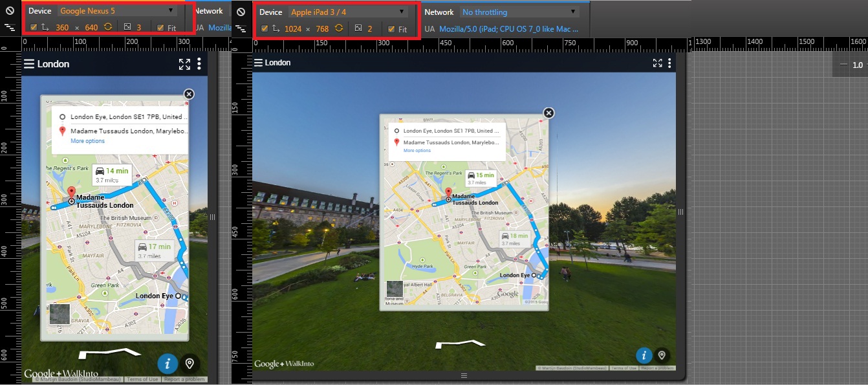Click the iPad user agent string Mozilla/5.0
The width and height of the screenshot is (868, 385).
[508, 29]
